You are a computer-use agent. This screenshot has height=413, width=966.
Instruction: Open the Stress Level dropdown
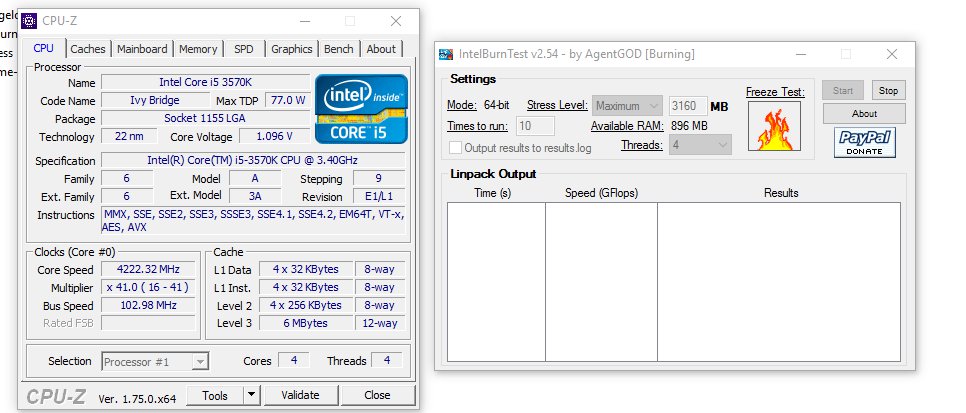click(x=628, y=106)
